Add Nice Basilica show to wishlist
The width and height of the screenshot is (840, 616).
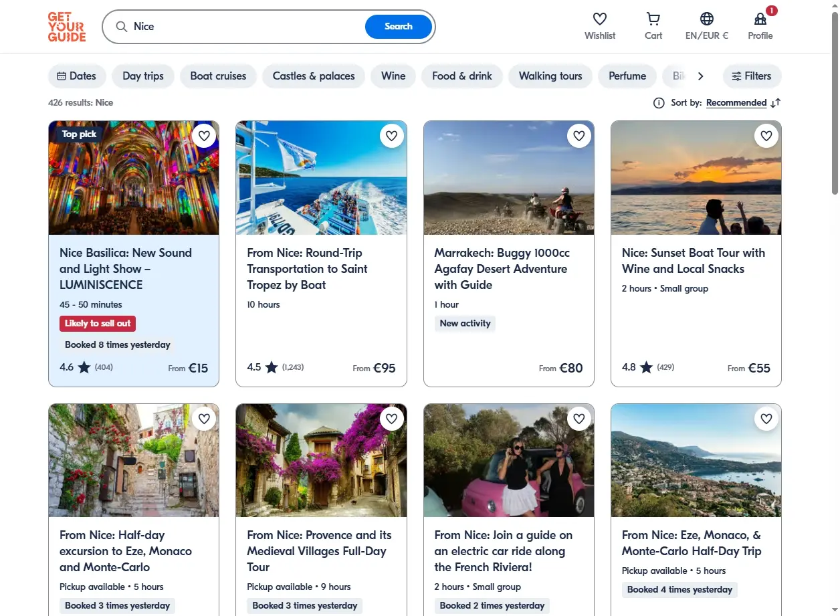tap(205, 136)
